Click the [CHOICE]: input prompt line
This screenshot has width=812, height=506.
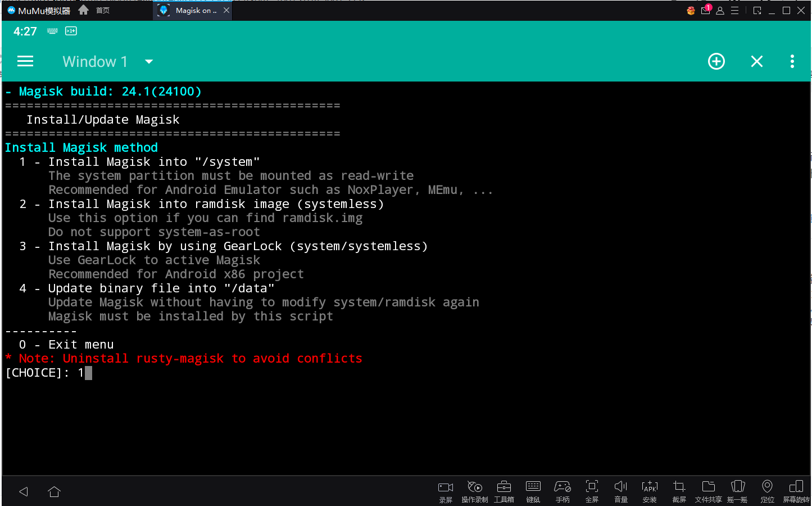pyautogui.click(x=48, y=373)
